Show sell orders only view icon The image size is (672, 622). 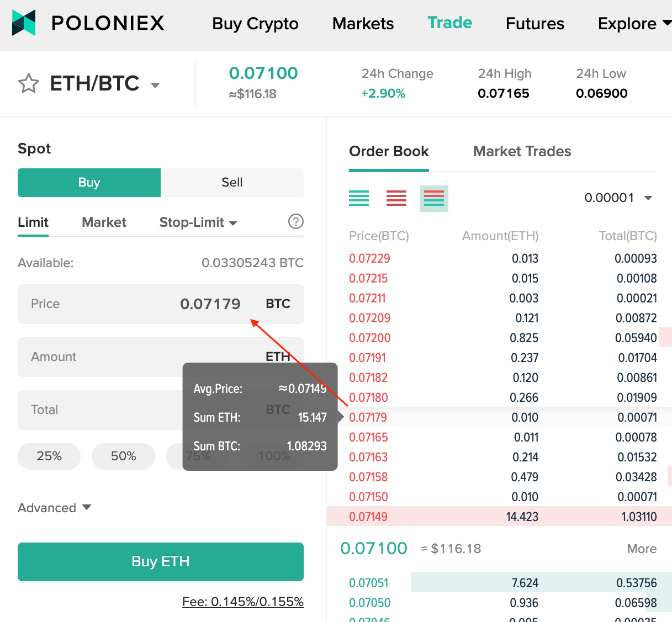(396, 198)
